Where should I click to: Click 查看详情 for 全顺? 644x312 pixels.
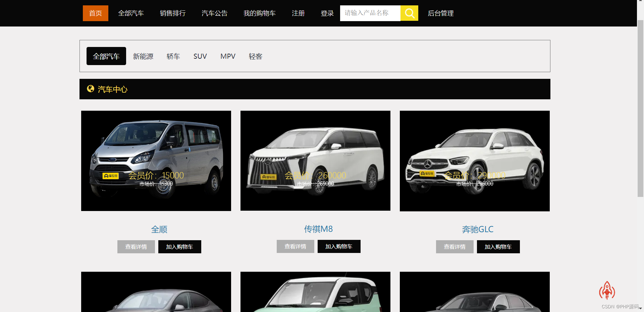[x=136, y=247]
